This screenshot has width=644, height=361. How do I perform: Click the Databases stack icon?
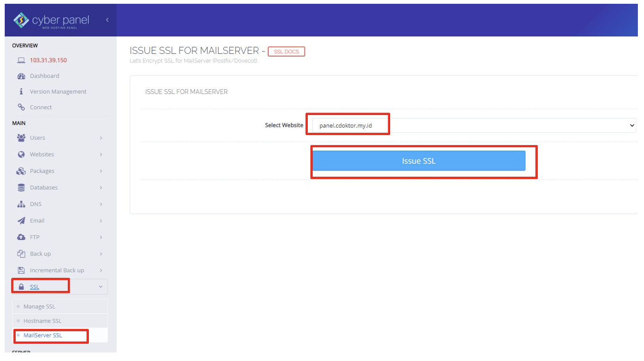(x=21, y=187)
